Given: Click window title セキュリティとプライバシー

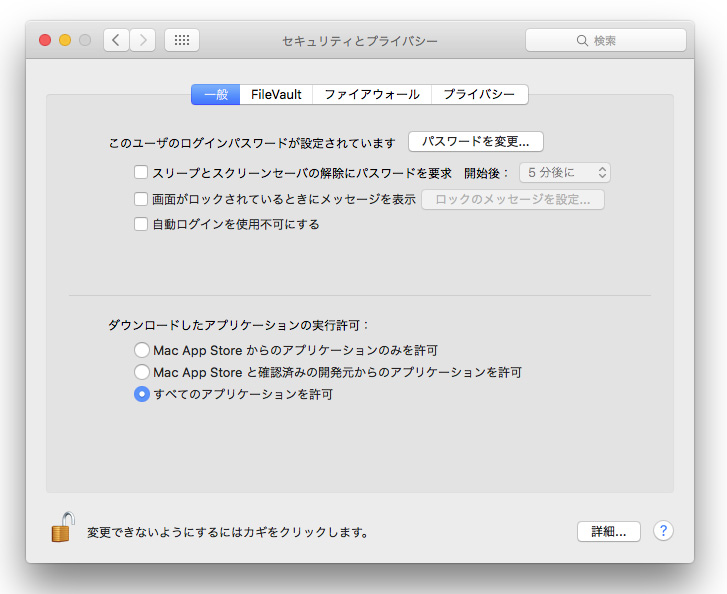Looking at the screenshot, I should click(360, 41).
